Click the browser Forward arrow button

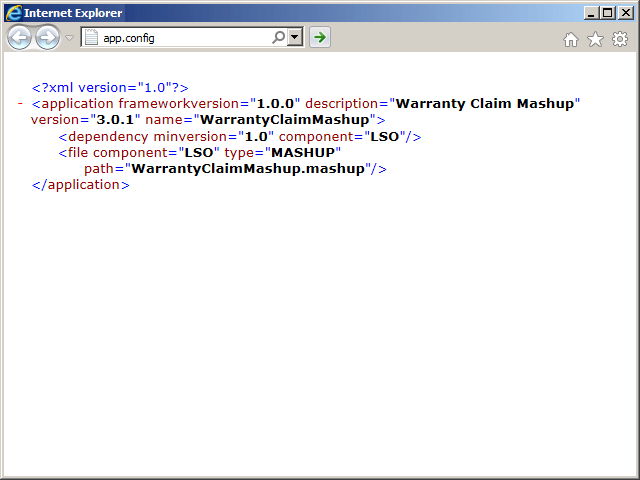pos(47,38)
